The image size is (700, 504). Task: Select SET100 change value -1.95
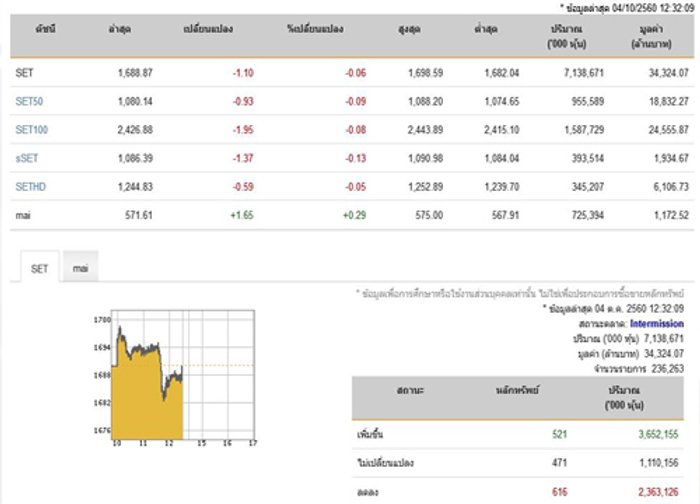coord(243,130)
